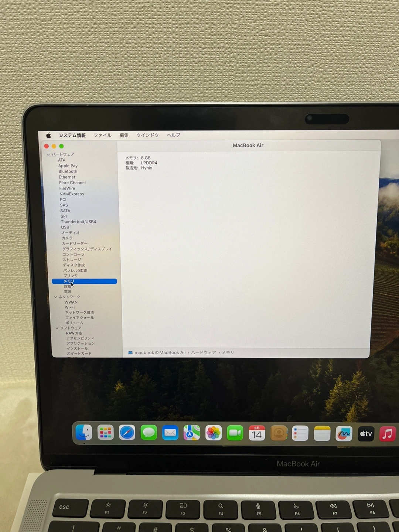The height and width of the screenshot is (532, 399).
Task: Open the Apple menu
Action: click(x=49, y=135)
